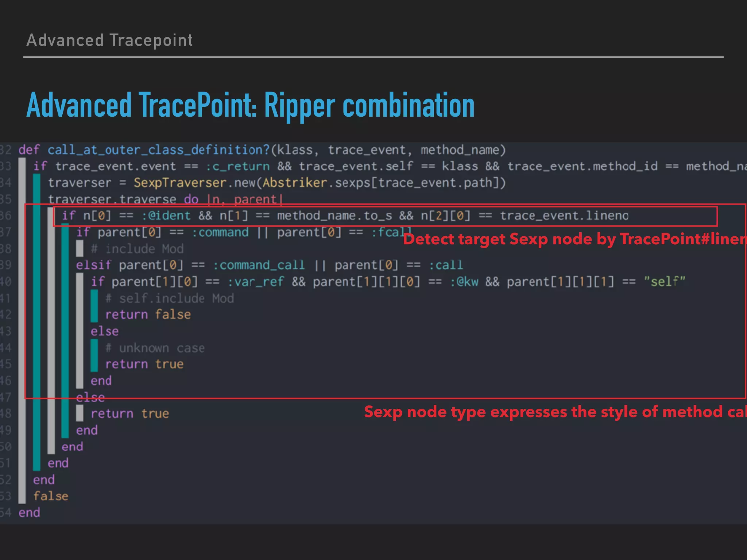Click the red 'Detect target Sexp node' annotation
This screenshot has height=560, width=747.
point(574,240)
